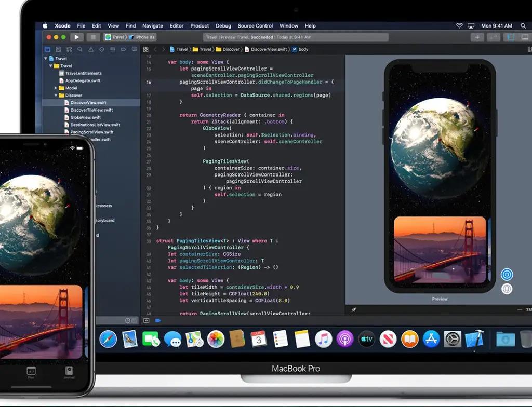Switch to the Debug navigator

tap(112, 49)
